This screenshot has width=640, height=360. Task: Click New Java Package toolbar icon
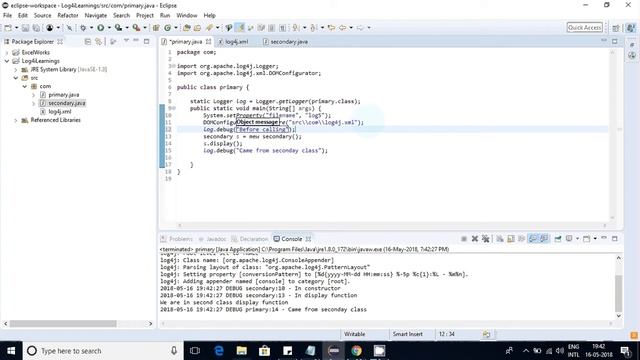coord(156,28)
